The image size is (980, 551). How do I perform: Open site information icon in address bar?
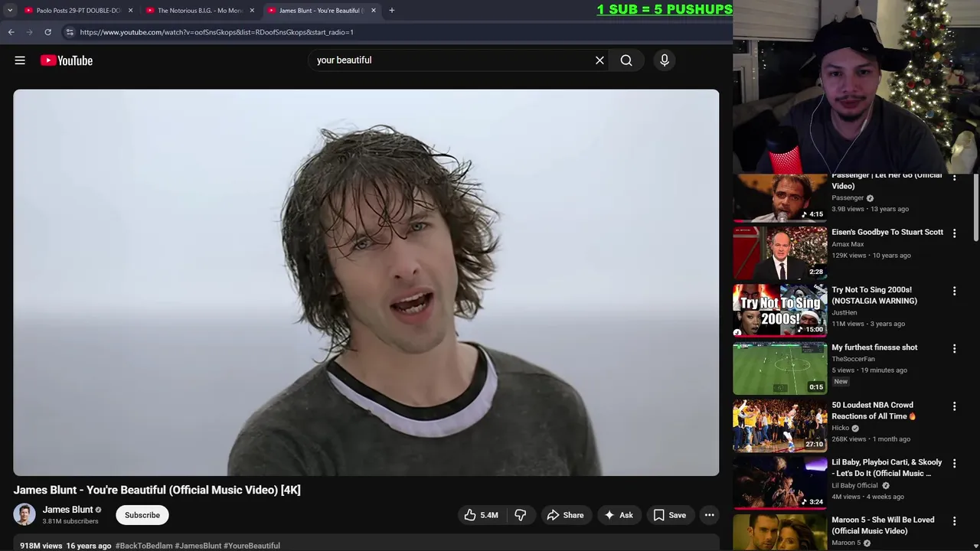tap(69, 32)
